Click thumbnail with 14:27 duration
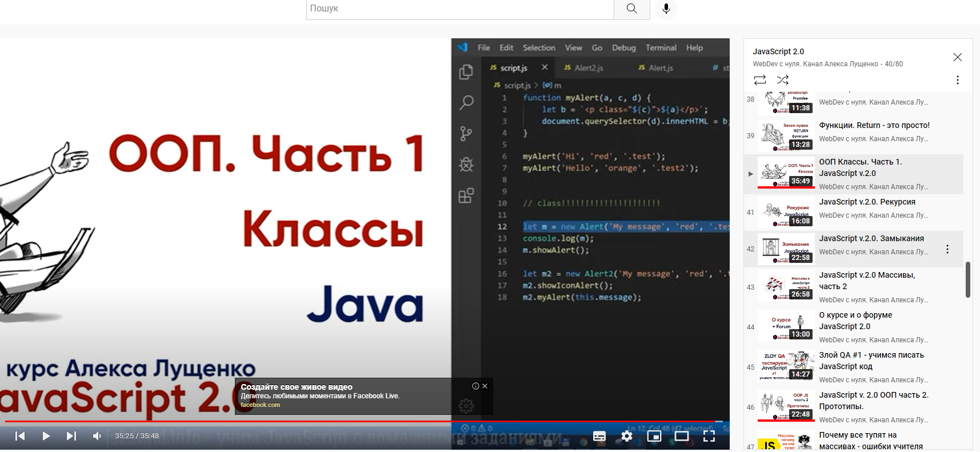This screenshot has height=452, width=980. click(x=786, y=366)
